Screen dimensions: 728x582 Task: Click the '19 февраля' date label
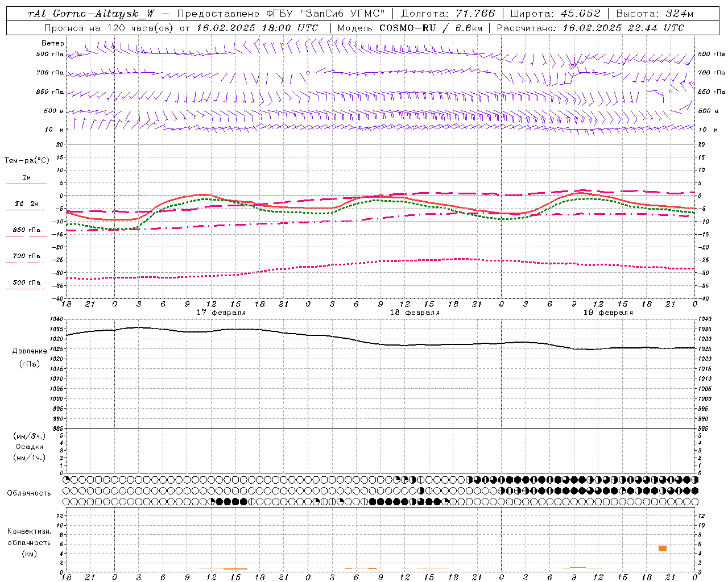(x=608, y=313)
